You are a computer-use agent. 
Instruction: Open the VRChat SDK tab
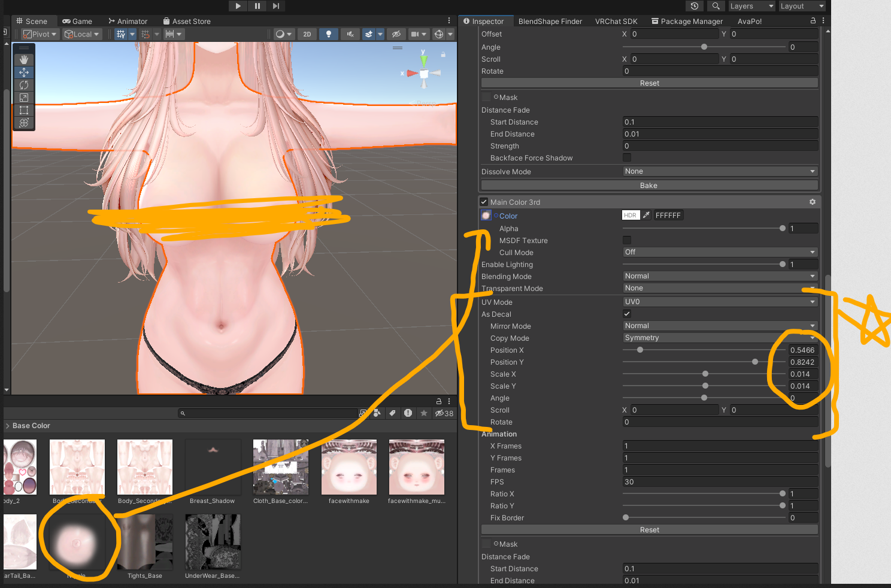(x=616, y=21)
